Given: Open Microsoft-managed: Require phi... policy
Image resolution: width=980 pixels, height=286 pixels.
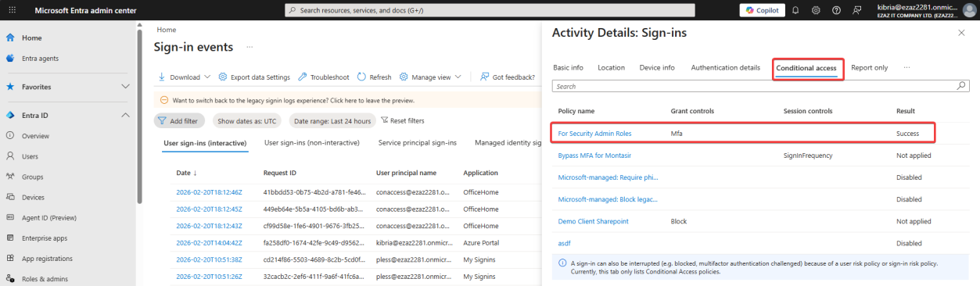Looking at the screenshot, I should (x=608, y=177).
